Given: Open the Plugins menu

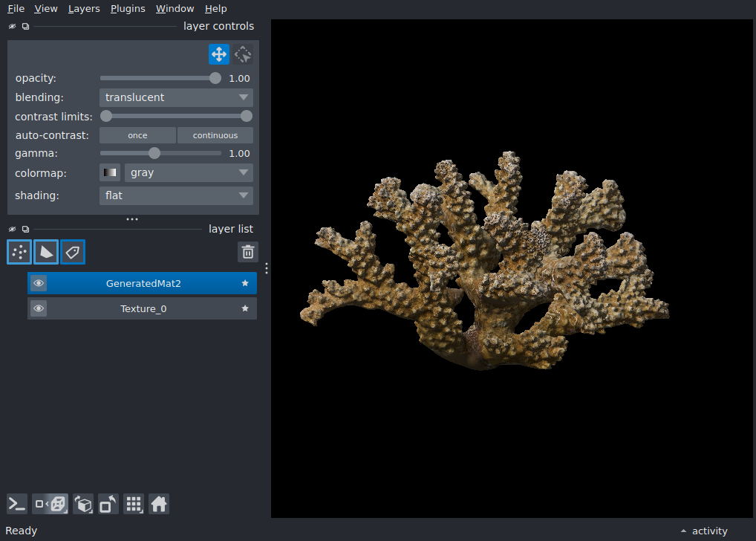Looking at the screenshot, I should click(x=128, y=9).
